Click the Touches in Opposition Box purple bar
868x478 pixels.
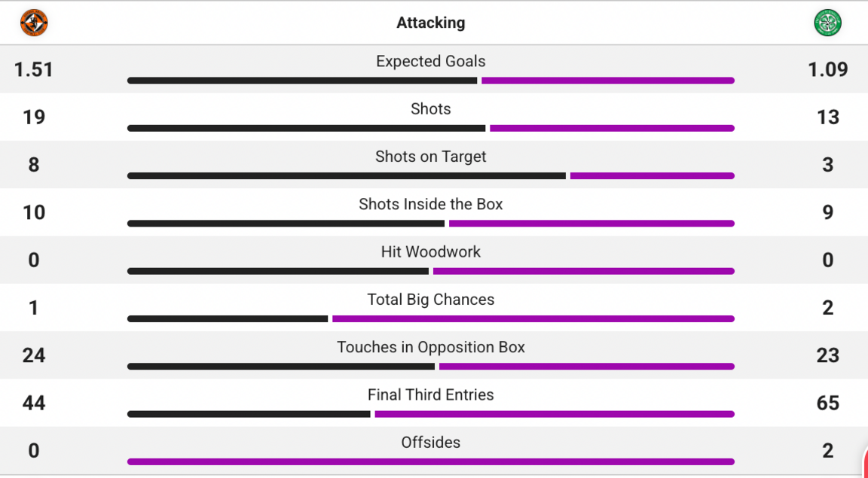pos(586,366)
